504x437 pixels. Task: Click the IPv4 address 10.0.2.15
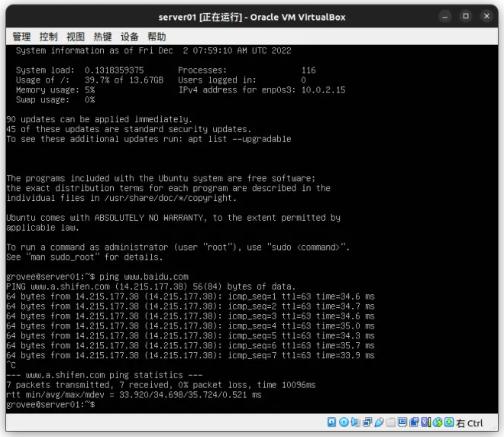coord(323,89)
